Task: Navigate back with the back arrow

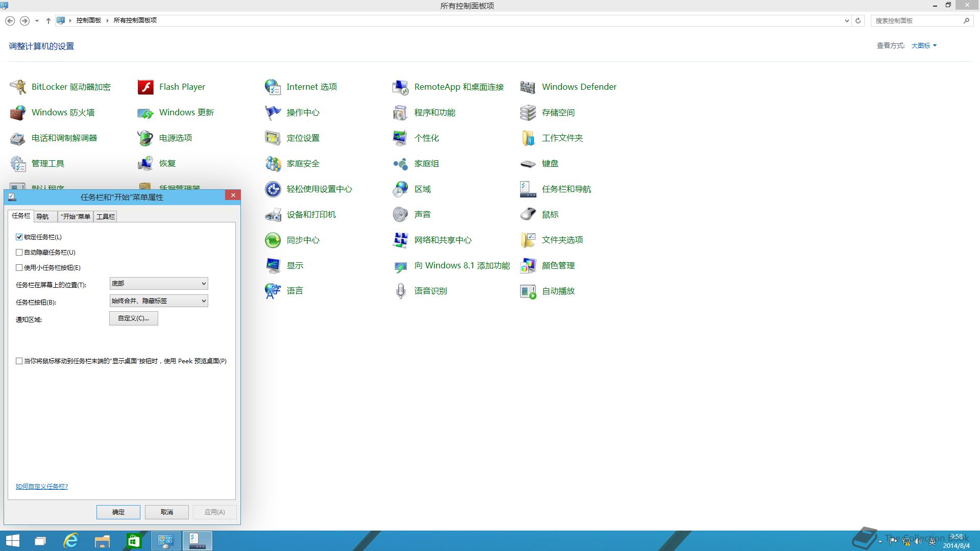Action: coord(10,21)
